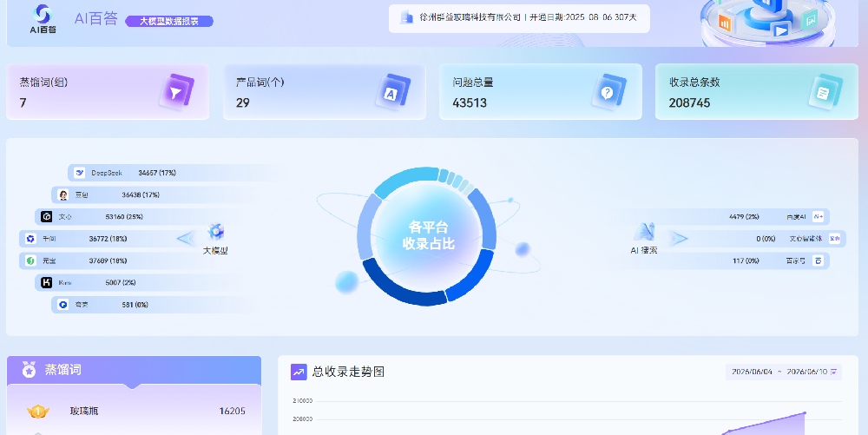This screenshot has height=435, width=868.
Task: Click the company name in header bar
Action: [x=470, y=17]
